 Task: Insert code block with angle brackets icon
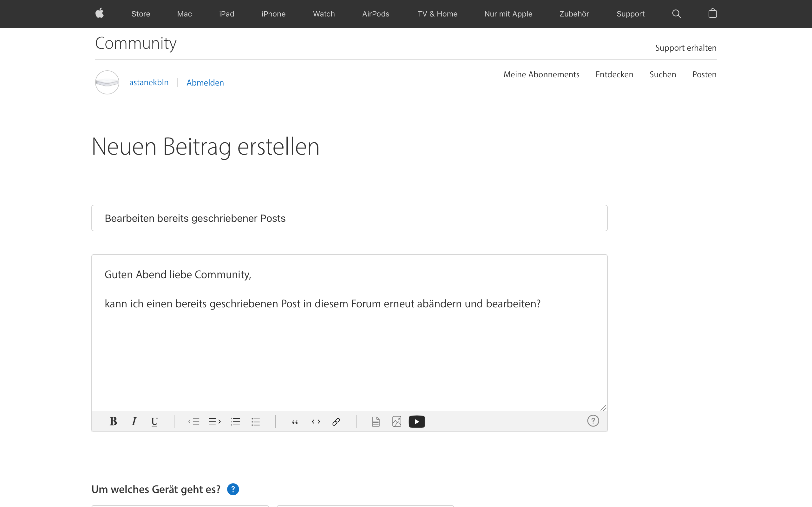(x=316, y=421)
